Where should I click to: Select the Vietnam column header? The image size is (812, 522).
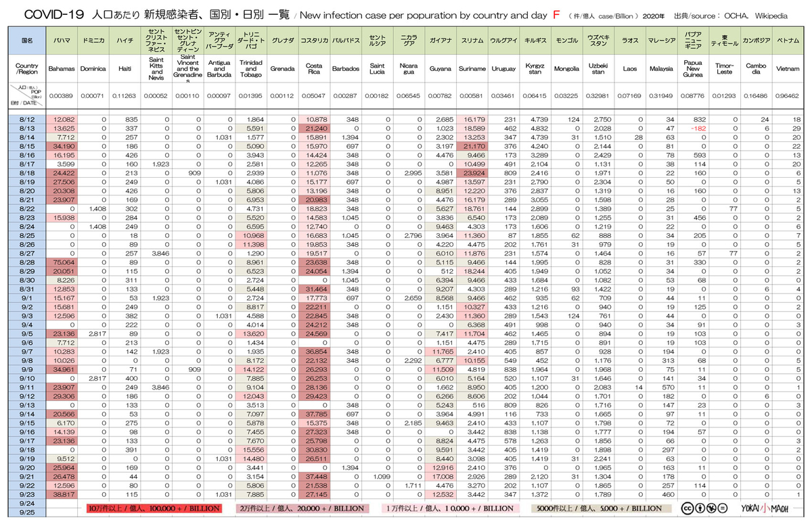point(788,69)
